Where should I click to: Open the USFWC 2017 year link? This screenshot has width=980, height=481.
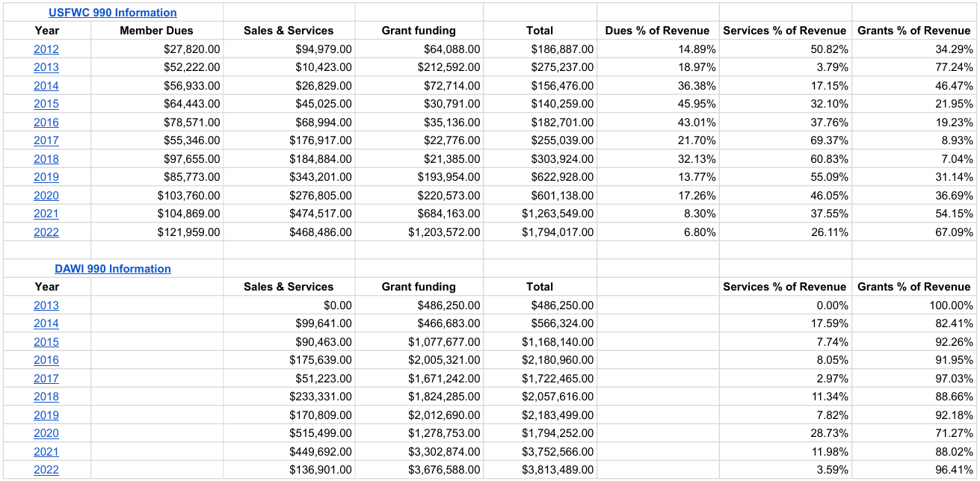coord(46,140)
